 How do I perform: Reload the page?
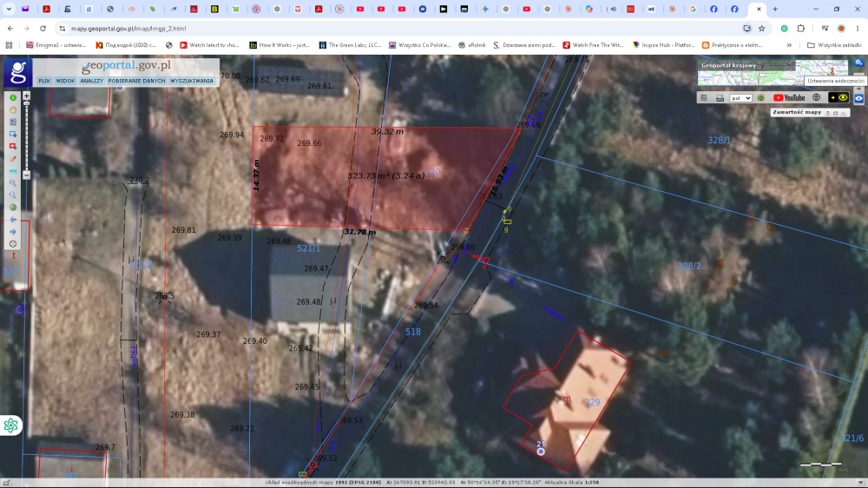[43, 29]
